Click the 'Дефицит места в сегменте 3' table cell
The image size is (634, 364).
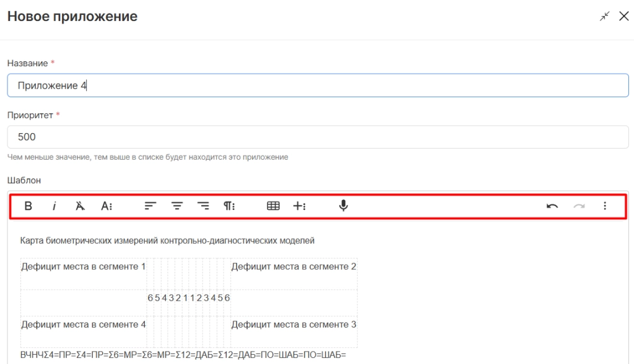tap(293, 324)
